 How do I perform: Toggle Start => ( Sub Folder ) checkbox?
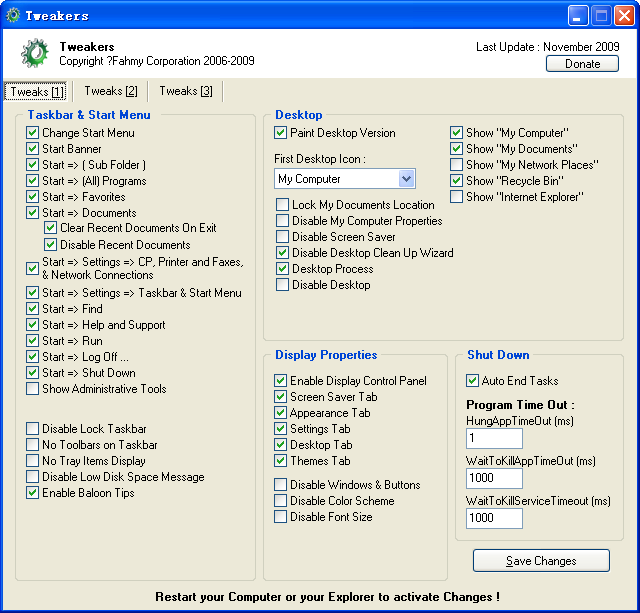(32, 165)
